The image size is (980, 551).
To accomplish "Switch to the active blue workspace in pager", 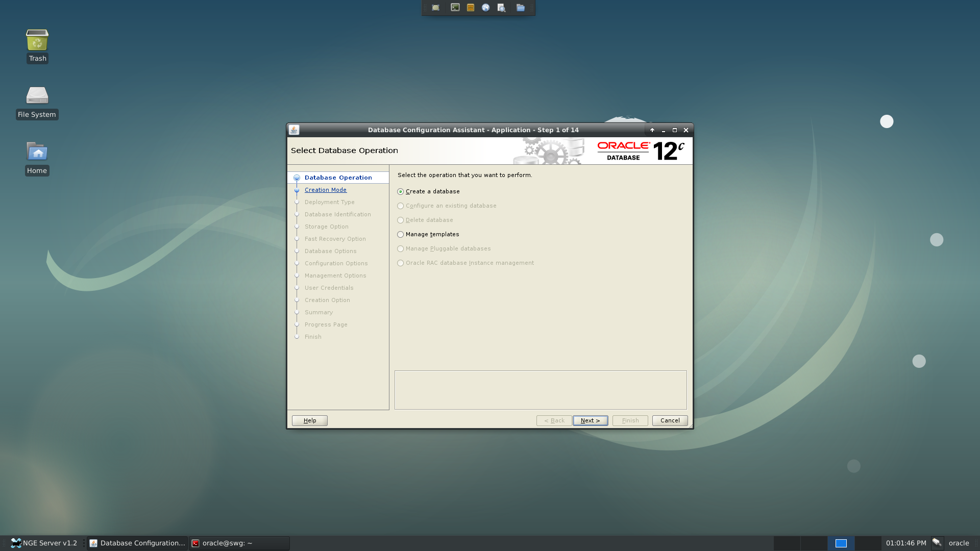I will (x=841, y=543).
